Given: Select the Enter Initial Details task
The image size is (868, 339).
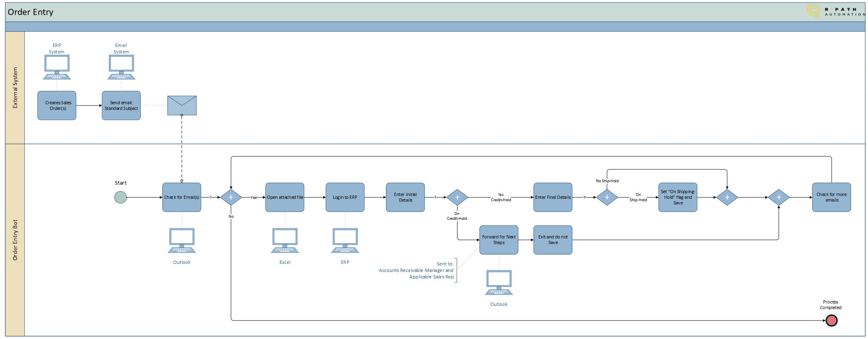Looking at the screenshot, I should [405, 197].
